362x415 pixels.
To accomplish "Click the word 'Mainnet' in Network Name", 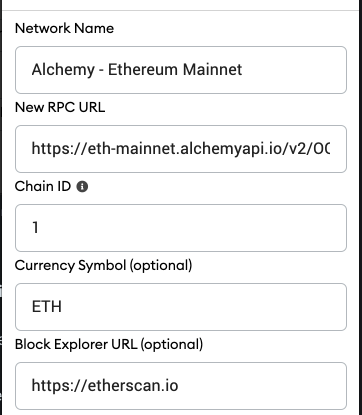I will [213, 70].
